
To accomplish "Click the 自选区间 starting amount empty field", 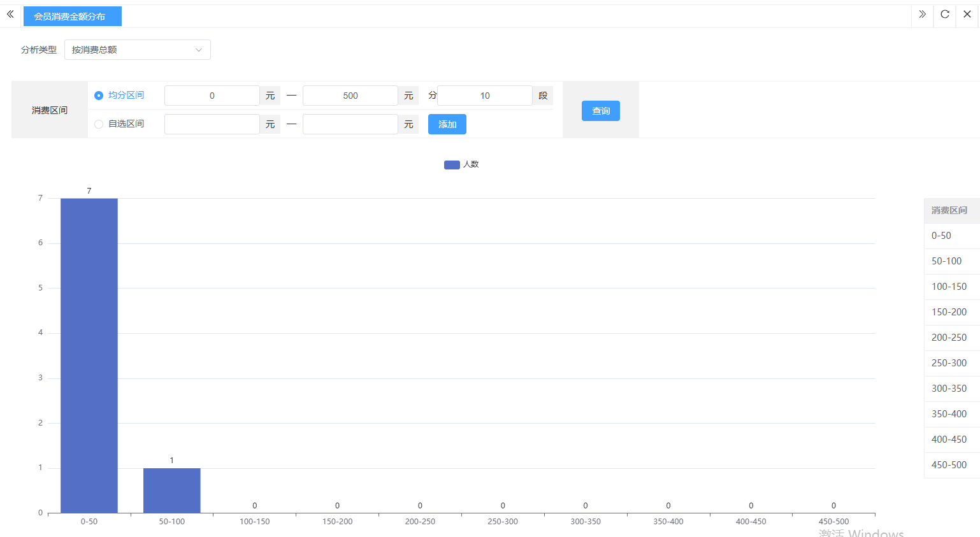I will 212,124.
